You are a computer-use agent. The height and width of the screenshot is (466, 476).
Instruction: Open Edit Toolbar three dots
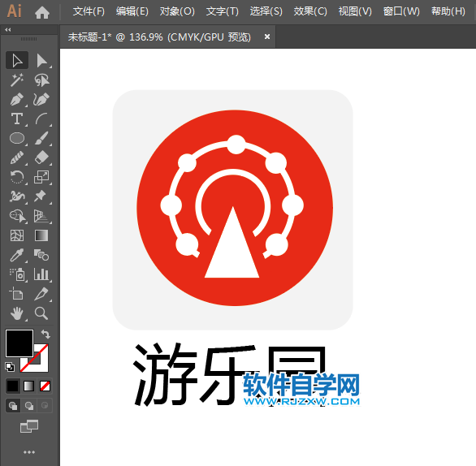[x=29, y=452]
